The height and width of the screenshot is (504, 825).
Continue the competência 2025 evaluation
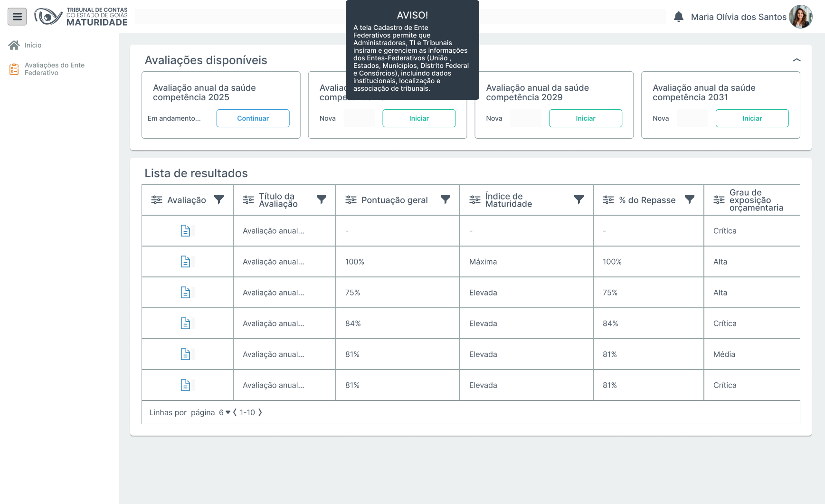[x=253, y=118]
